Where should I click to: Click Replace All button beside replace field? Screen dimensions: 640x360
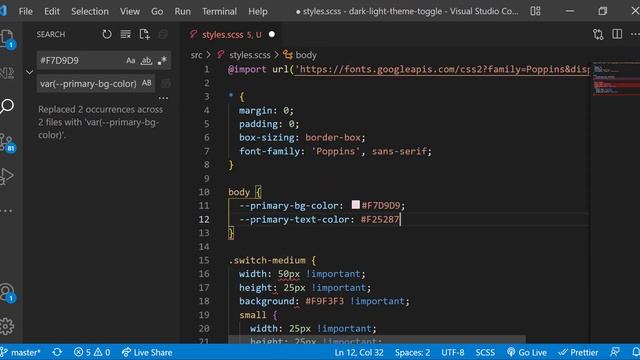pyautogui.click(x=165, y=83)
